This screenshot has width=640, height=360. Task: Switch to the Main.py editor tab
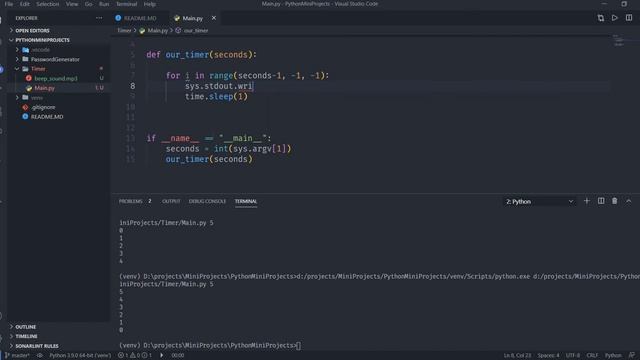coord(193,18)
